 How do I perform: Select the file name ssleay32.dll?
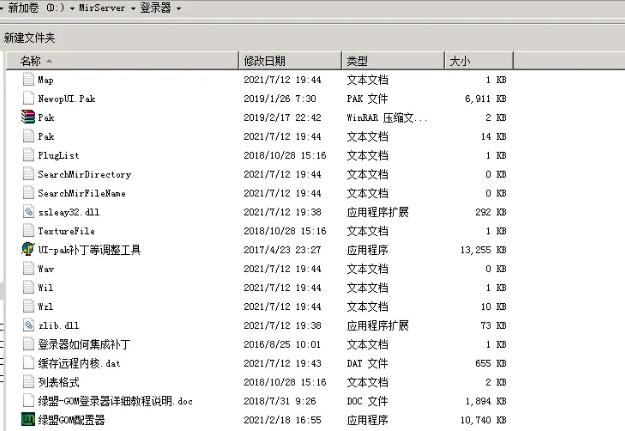point(69,212)
